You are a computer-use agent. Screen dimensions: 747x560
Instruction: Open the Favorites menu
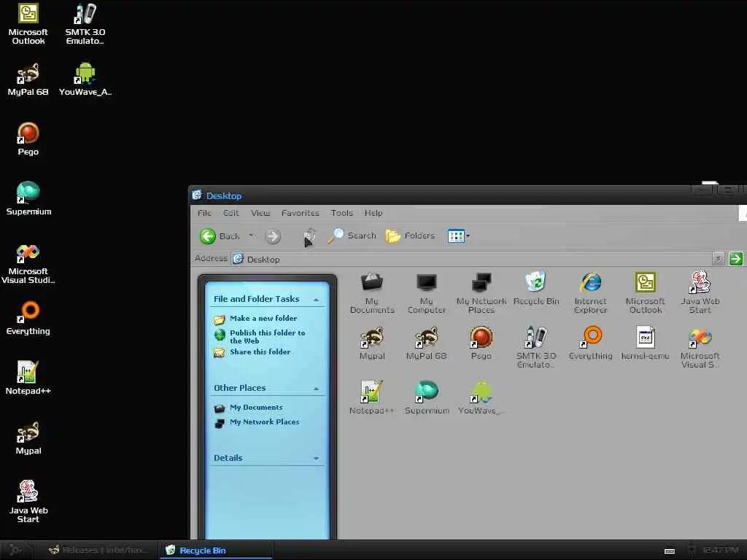301,213
